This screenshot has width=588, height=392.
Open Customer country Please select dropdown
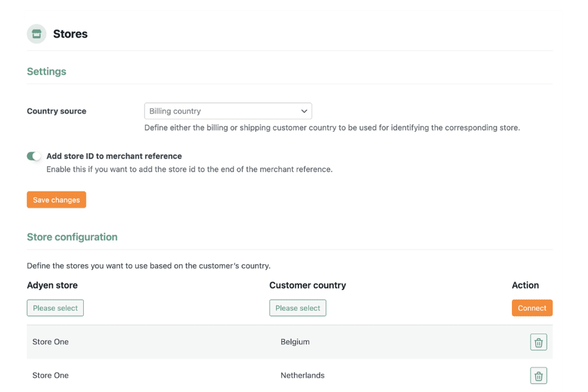click(297, 308)
